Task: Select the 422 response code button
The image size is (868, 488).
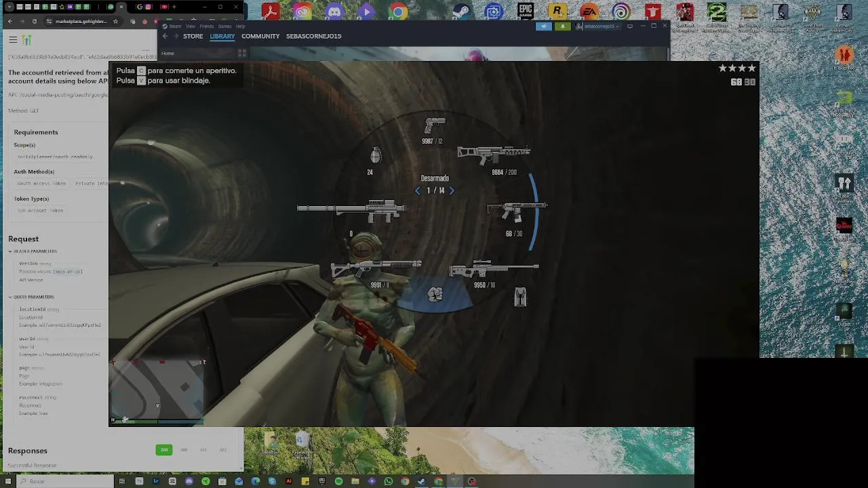Action: 223,450
